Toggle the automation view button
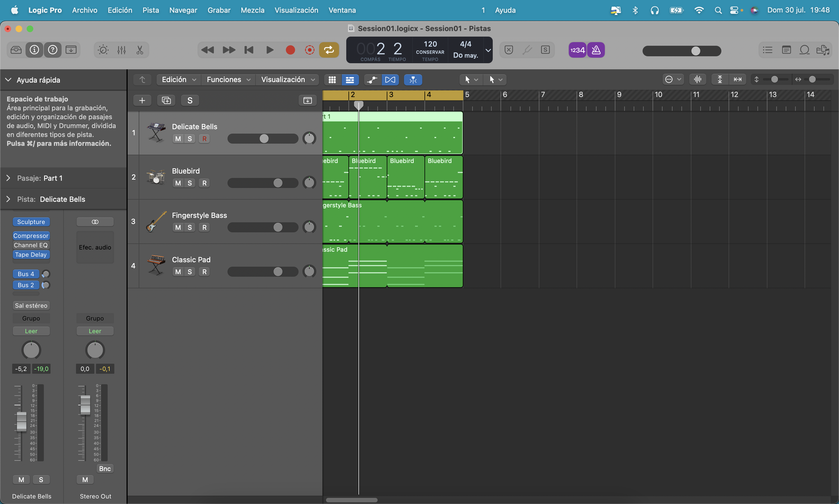This screenshot has width=839, height=504. (372, 80)
